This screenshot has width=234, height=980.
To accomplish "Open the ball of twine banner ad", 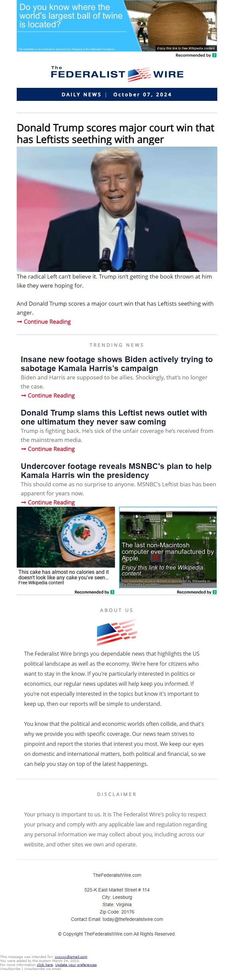I will [117, 26].
